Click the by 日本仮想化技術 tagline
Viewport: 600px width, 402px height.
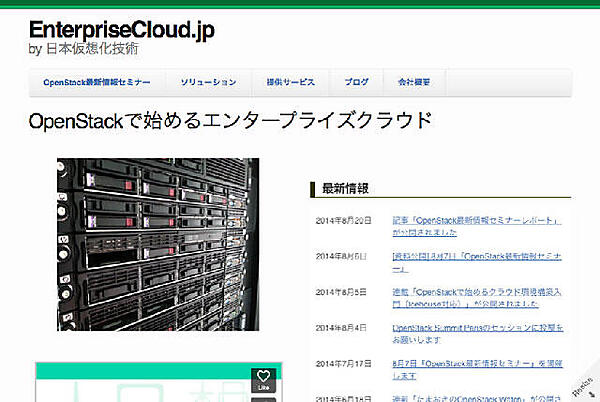click(x=84, y=48)
